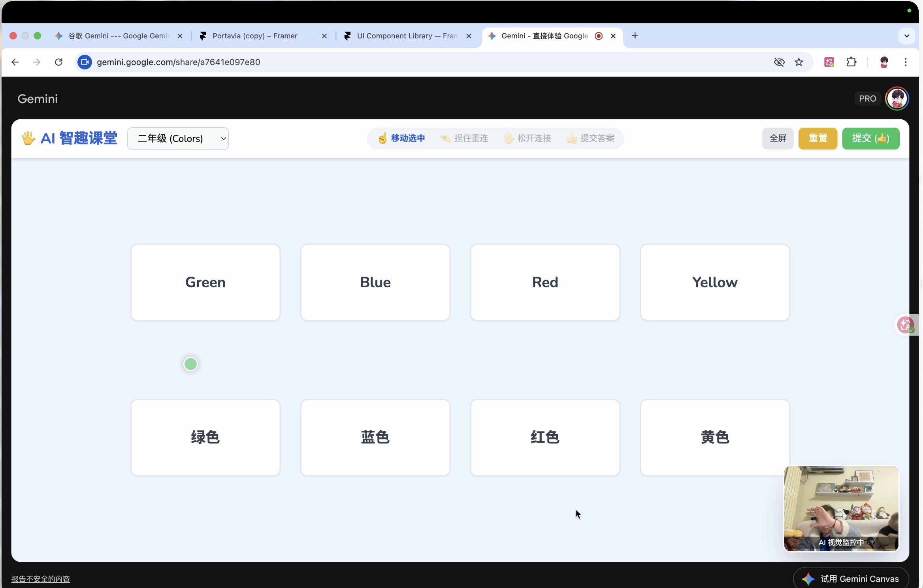This screenshot has height=588, width=923.
Task: Click the green 提交 submit button
Action: coord(870,138)
